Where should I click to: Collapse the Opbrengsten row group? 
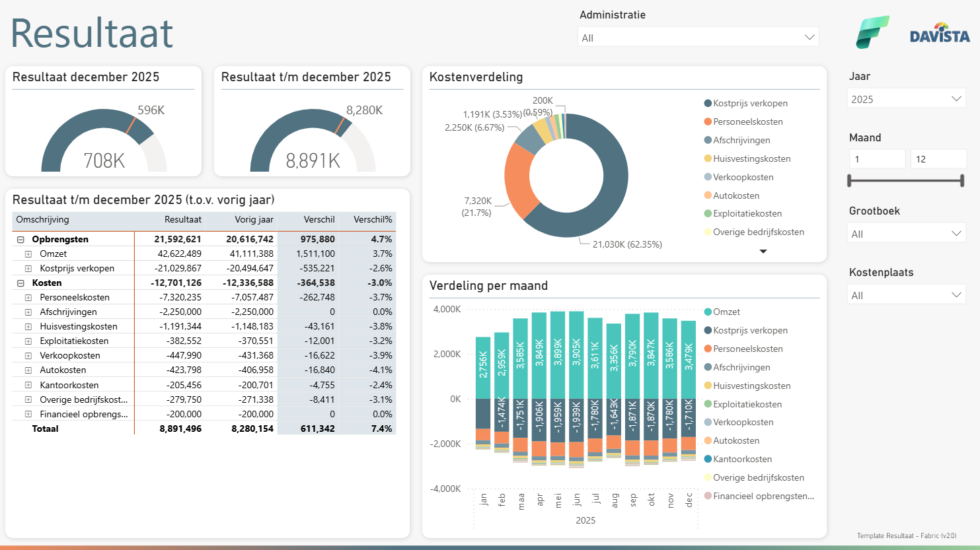20,240
